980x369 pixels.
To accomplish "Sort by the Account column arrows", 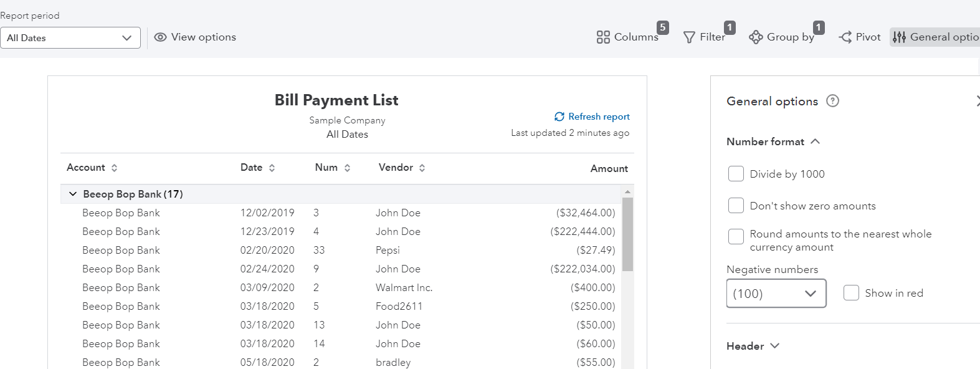I will tap(114, 168).
